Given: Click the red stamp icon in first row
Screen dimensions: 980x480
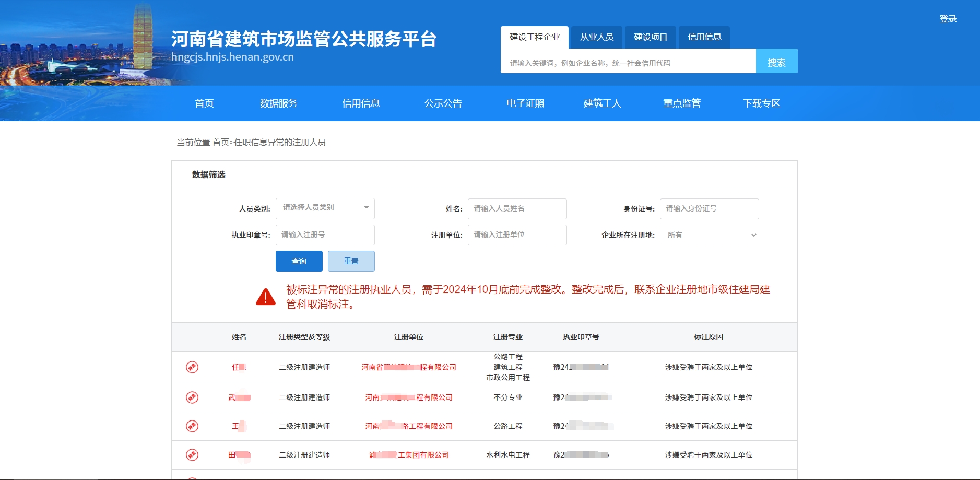Looking at the screenshot, I should pos(192,367).
